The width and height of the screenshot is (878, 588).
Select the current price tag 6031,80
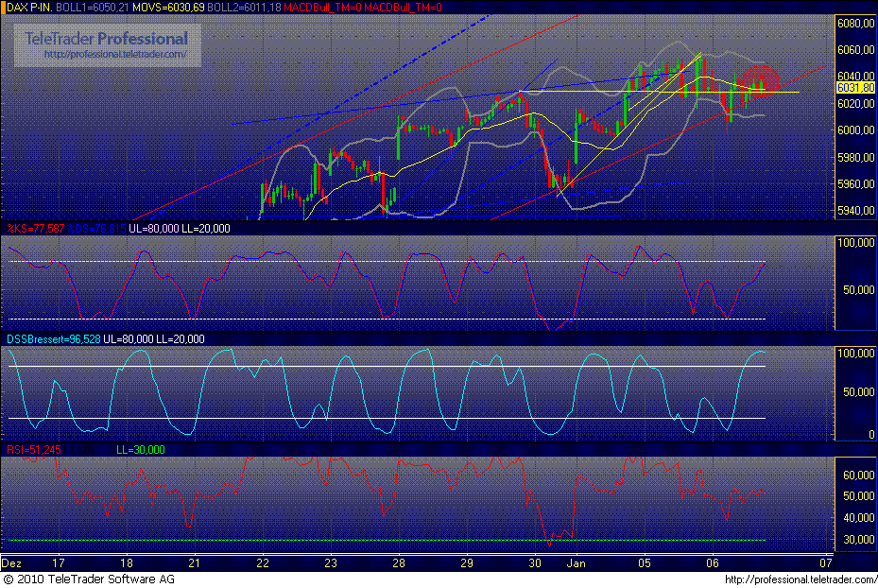tap(855, 87)
